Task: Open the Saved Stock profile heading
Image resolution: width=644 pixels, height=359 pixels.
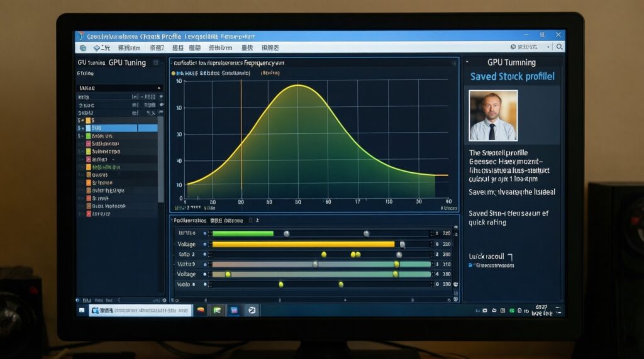Action: tap(512, 77)
